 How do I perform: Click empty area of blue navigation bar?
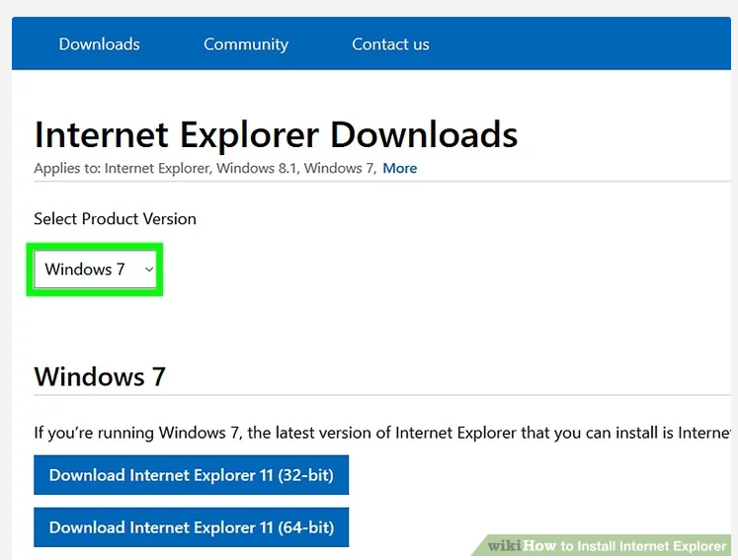coord(593,44)
